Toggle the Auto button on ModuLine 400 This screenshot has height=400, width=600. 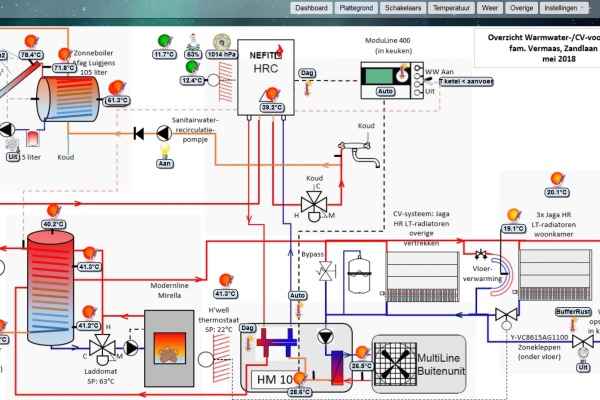[x=385, y=91]
